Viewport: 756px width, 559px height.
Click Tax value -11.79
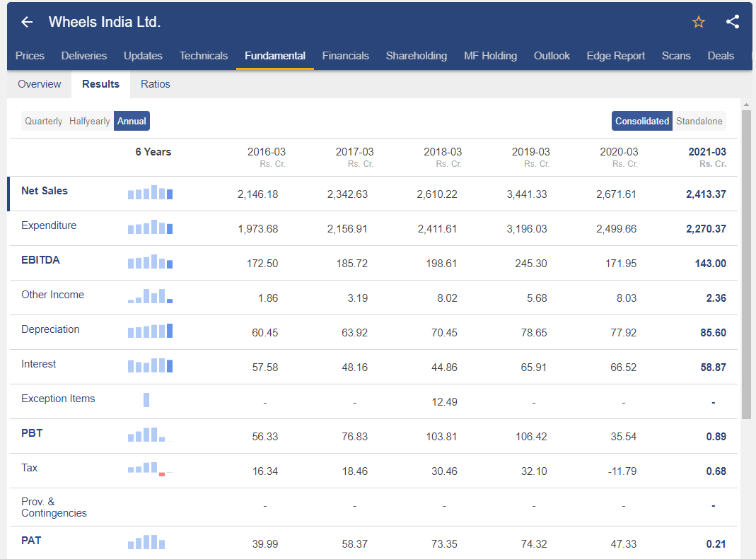[622, 471]
